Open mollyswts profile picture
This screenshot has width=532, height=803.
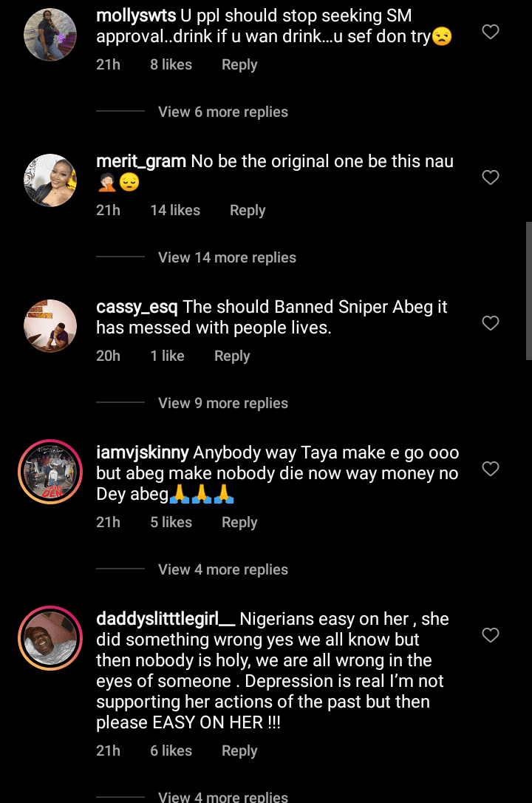(x=50, y=35)
